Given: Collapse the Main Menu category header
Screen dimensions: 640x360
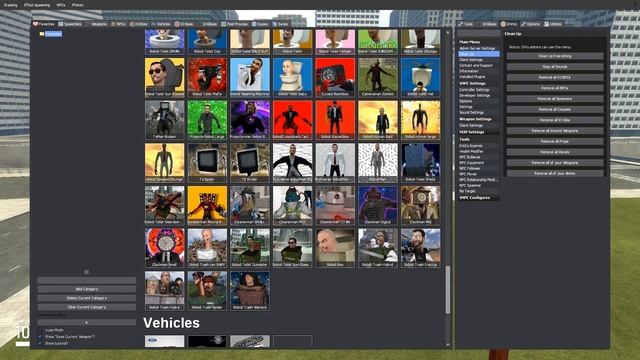Looking at the screenshot, I should click(x=478, y=42).
